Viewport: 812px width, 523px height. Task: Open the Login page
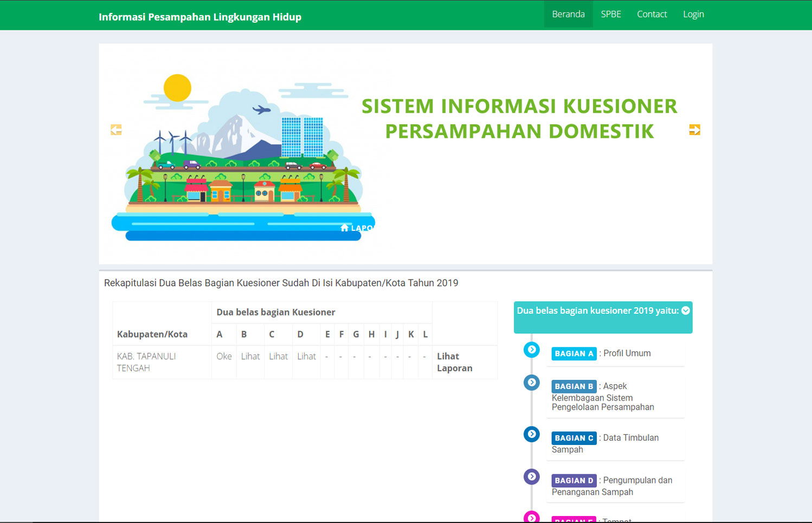tap(693, 14)
